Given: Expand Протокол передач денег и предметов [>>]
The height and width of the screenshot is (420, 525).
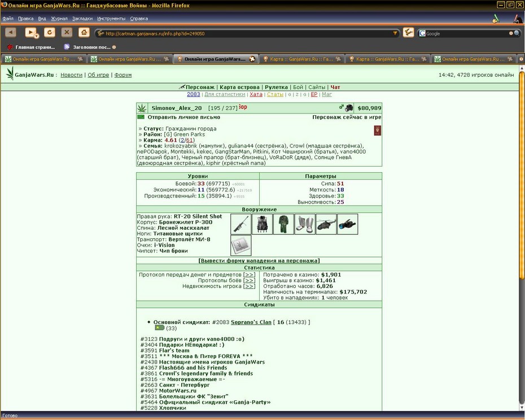Looking at the screenshot, I should click(x=249, y=275).
